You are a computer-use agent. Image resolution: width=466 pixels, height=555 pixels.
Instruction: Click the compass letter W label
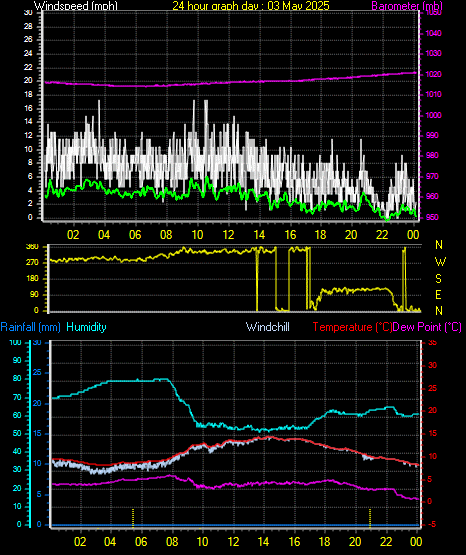(x=440, y=262)
